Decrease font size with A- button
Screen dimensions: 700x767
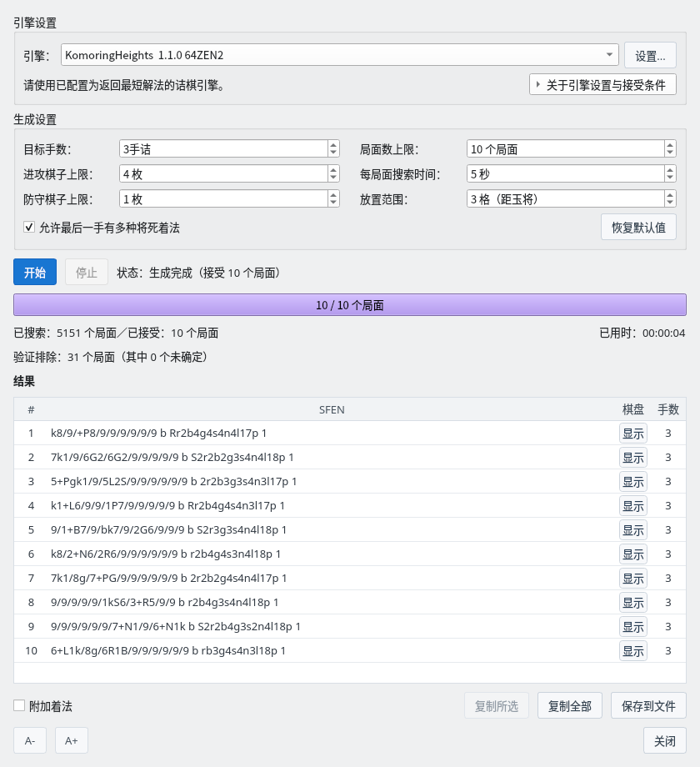30,740
